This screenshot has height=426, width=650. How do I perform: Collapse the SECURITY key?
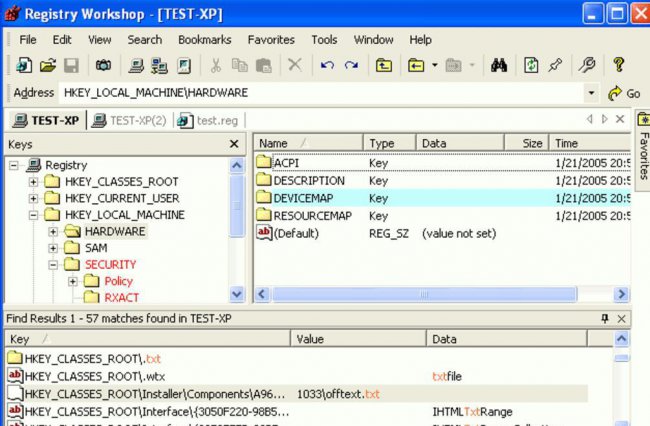coord(53,265)
